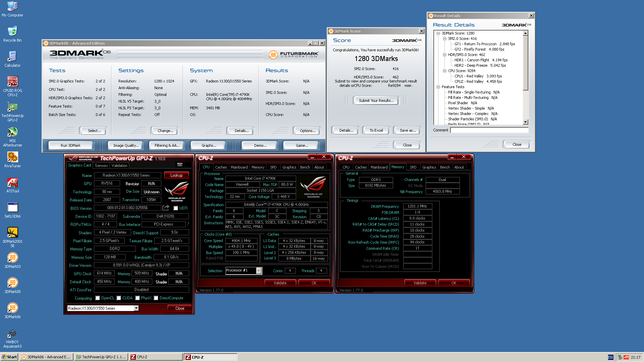Open SPD tab in right CPU-Z
Screen dimensions: 644x362
click(x=413, y=167)
